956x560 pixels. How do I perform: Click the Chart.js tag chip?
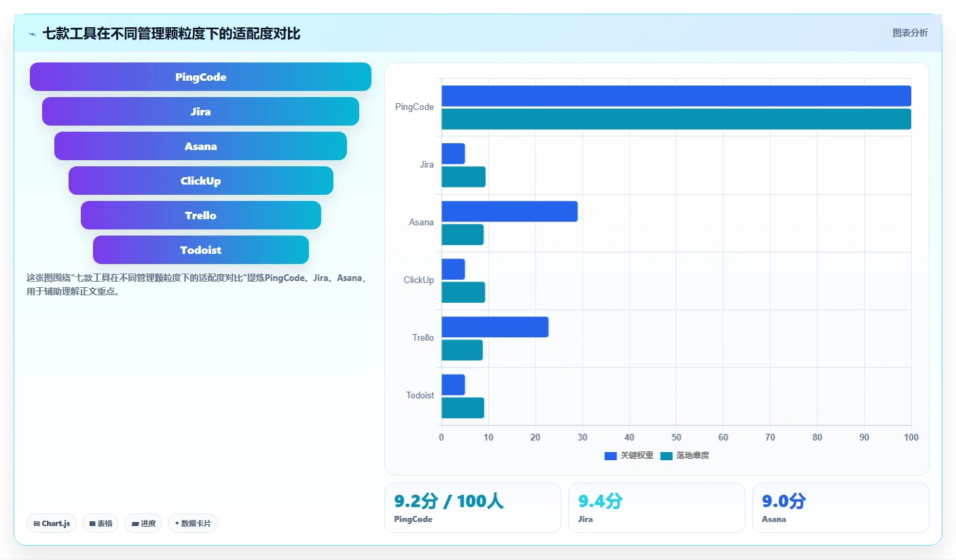tap(52, 523)
